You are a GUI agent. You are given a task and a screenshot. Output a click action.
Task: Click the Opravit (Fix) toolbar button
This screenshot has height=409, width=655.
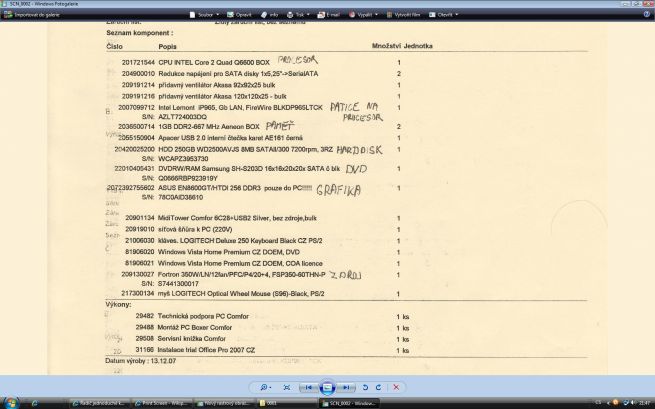coord(239,15)
